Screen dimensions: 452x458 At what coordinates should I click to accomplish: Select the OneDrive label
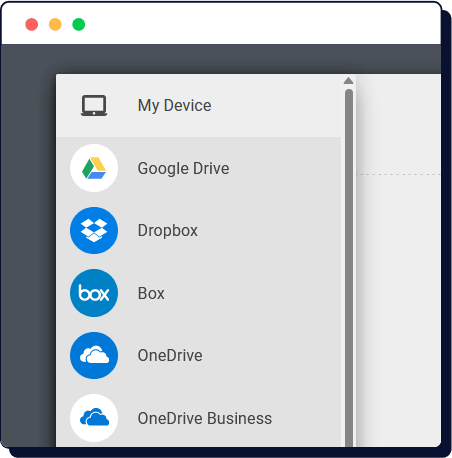(170, 355)
